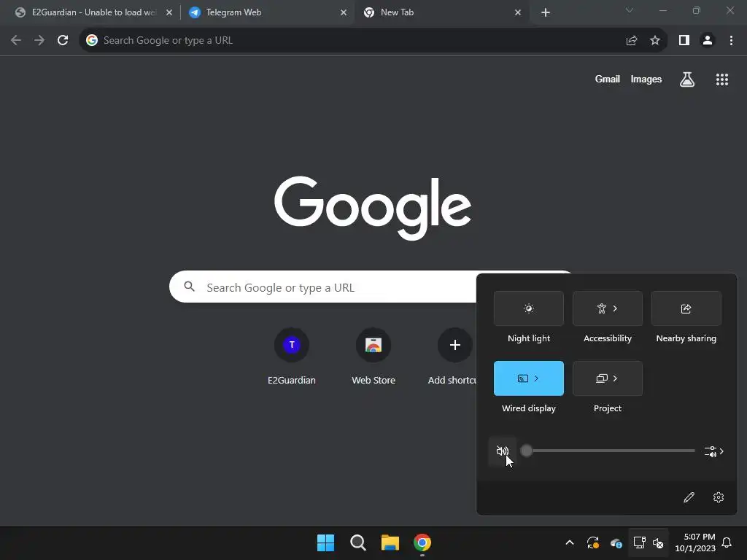
Task: Unmute sound with speaker button
Action: point(502,451)
